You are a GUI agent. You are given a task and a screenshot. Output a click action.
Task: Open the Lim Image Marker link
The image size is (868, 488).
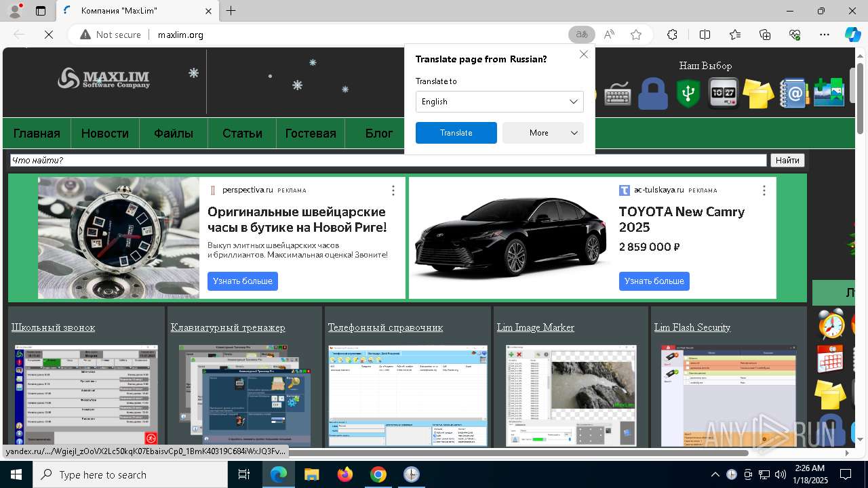(536, 327)
